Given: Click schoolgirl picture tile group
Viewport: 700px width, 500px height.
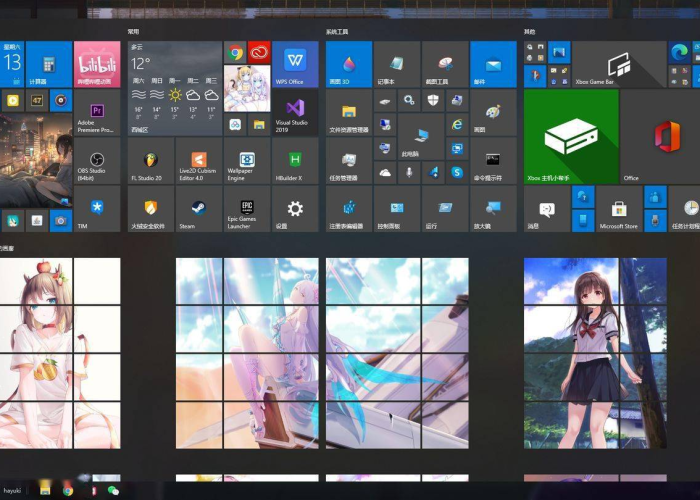Looking at the screenshot, I should point(596,353).
